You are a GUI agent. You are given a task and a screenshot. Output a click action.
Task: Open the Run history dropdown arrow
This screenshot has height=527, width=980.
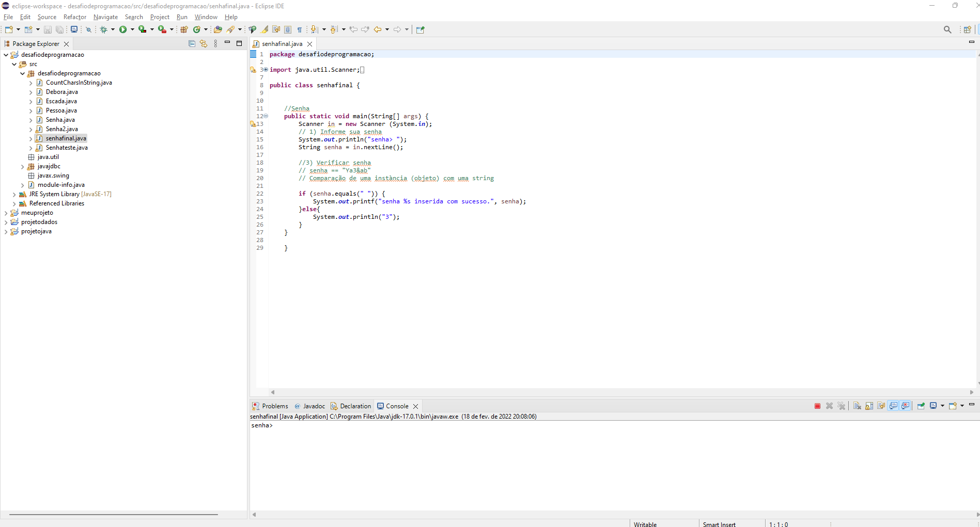(x=132, y=29)
